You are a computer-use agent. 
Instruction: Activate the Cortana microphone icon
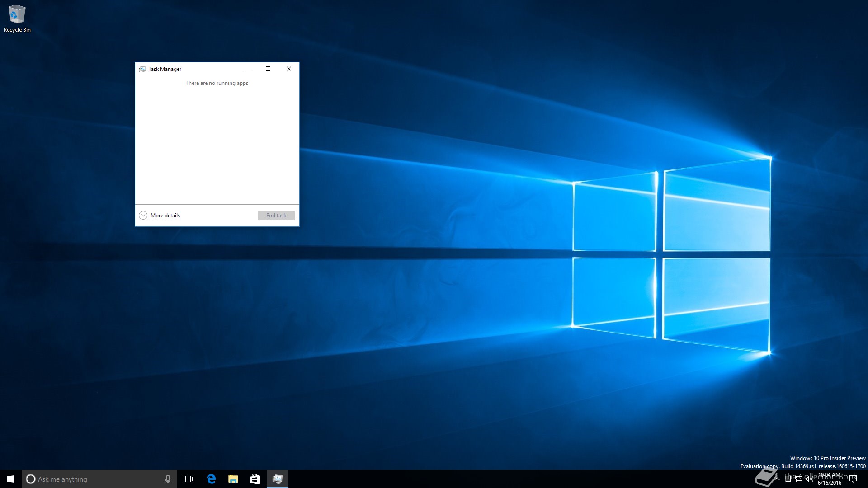[168, 479]
